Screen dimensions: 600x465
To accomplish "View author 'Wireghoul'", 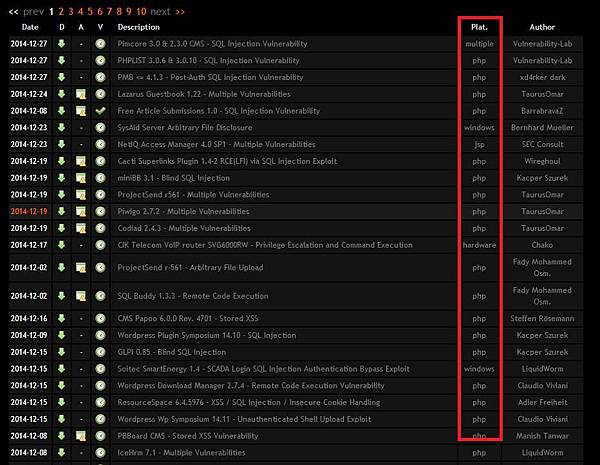I will click(543, 161).
